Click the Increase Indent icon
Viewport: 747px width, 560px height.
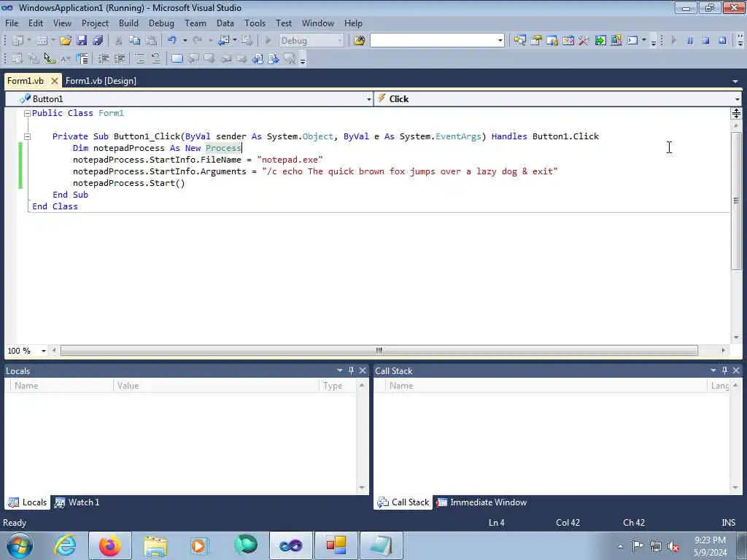120,58
